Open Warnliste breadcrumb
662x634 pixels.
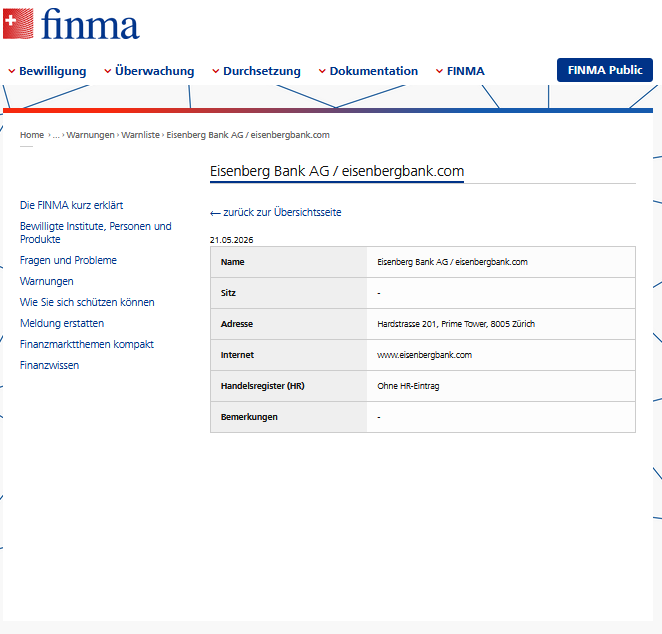[x=140, y=135]
